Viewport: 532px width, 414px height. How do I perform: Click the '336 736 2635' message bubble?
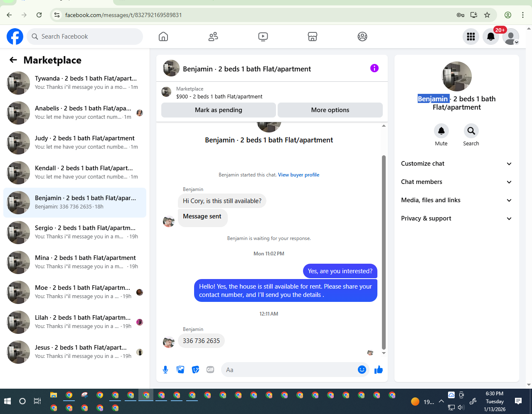201,341
